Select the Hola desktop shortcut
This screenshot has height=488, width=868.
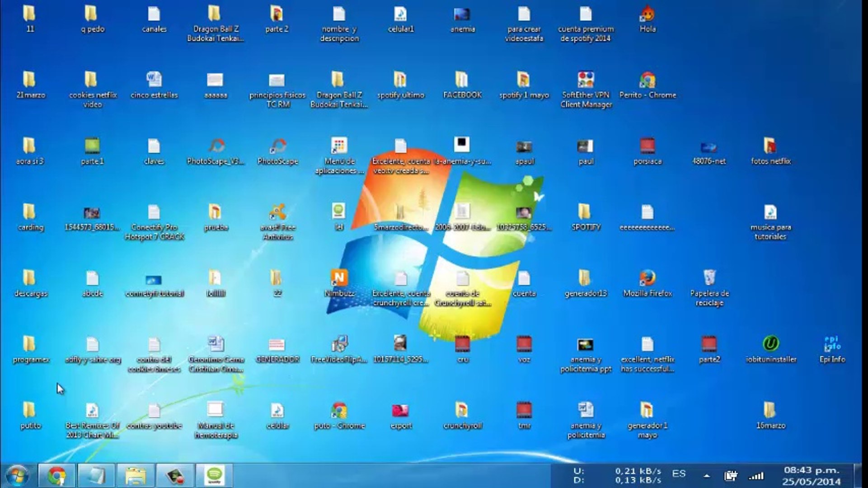click(x=647, y=19)
